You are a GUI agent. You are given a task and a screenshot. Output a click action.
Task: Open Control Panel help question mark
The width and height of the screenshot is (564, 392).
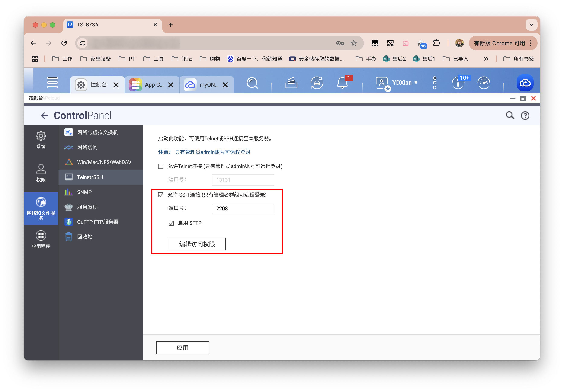click(x=525, y=115)
